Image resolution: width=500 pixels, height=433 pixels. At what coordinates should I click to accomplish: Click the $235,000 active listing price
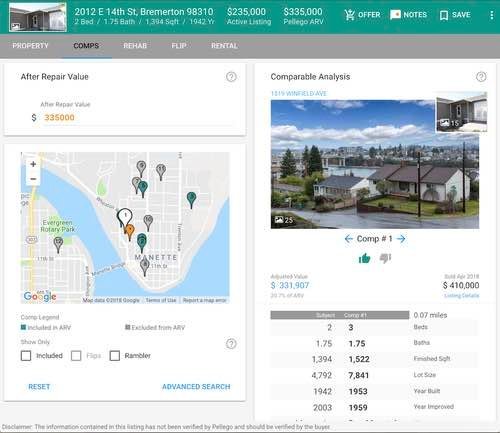tap(246, 12)
